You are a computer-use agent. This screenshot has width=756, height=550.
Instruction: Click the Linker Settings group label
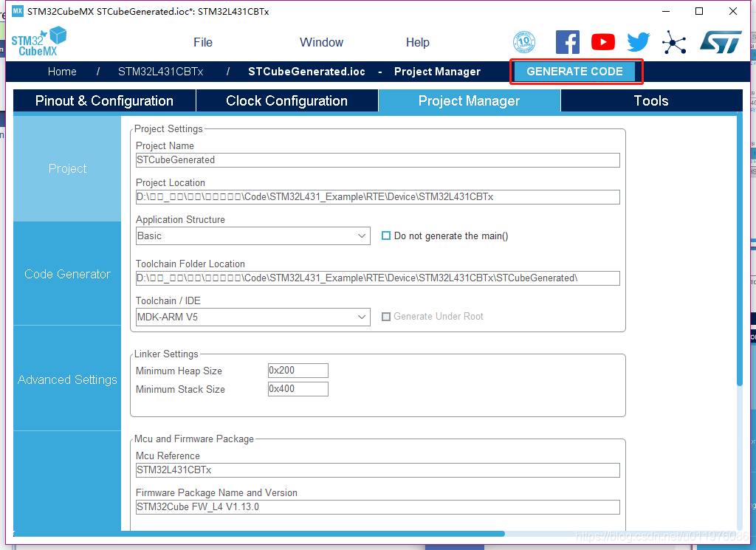[166, 354]
